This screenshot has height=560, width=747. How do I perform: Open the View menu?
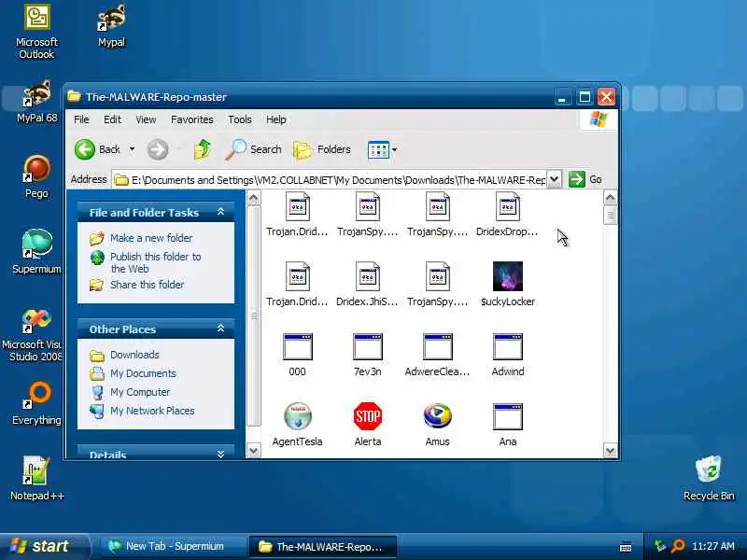[146, 119]
